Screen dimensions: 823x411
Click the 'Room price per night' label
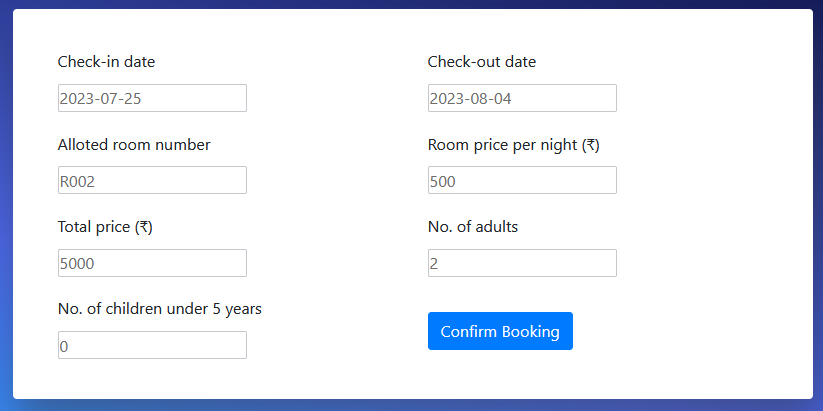pos(504,145)
